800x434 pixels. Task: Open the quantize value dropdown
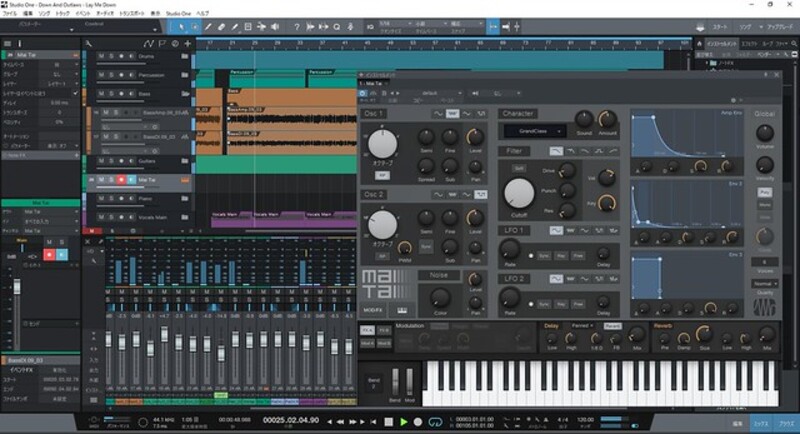pyautogui.click(x=396, y=23)
